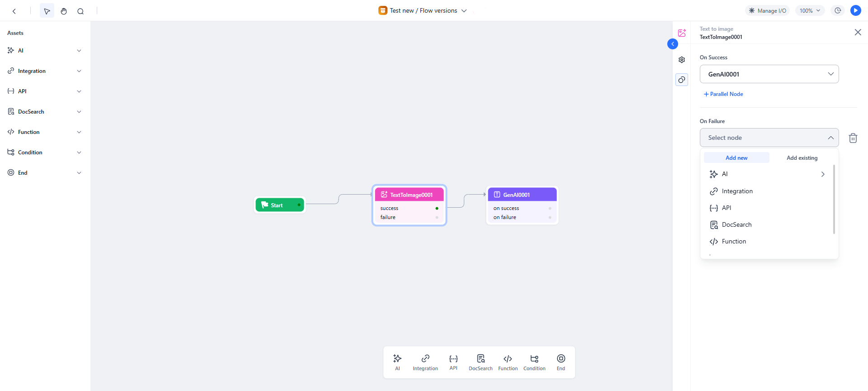Open the On Success GenAI0001 dropdown
868x391 pixels.
point(769,74)
